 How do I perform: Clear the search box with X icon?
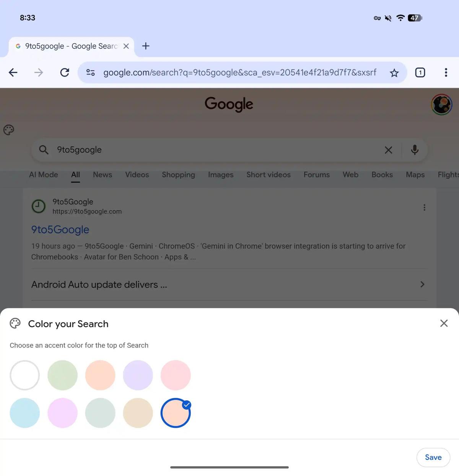[388, 150]
